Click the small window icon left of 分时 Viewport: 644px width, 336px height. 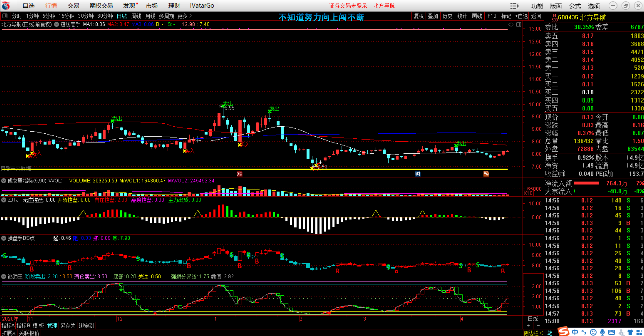tap(5, 16)
